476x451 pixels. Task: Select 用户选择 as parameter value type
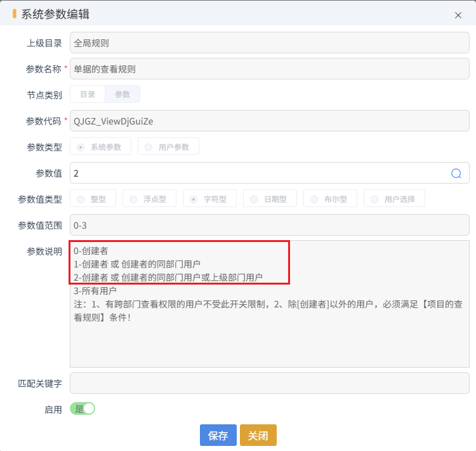click(394, 199)
